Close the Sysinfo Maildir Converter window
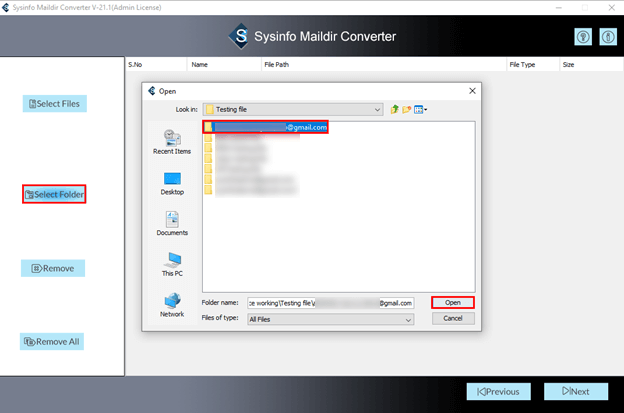 tap(612, 8)
